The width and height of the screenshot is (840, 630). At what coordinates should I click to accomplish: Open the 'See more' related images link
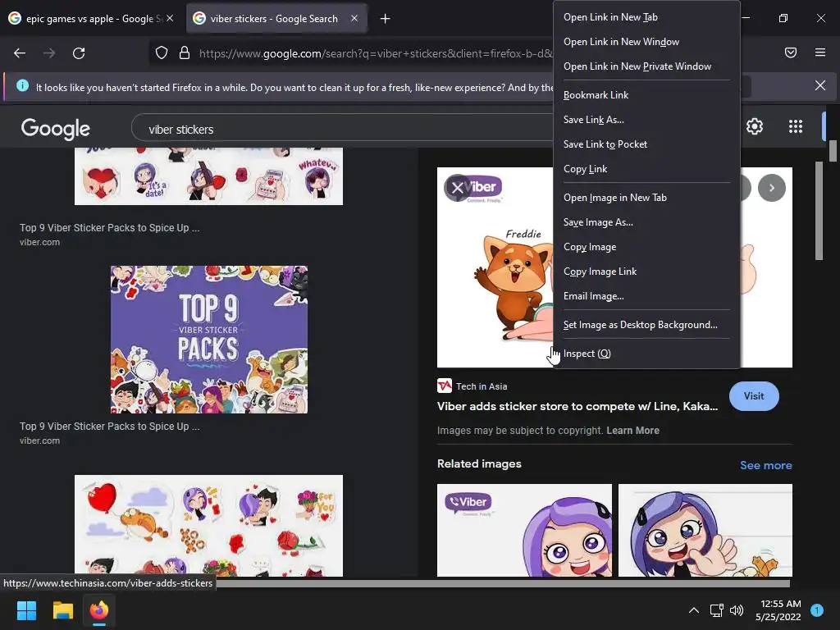click(765, 465)
